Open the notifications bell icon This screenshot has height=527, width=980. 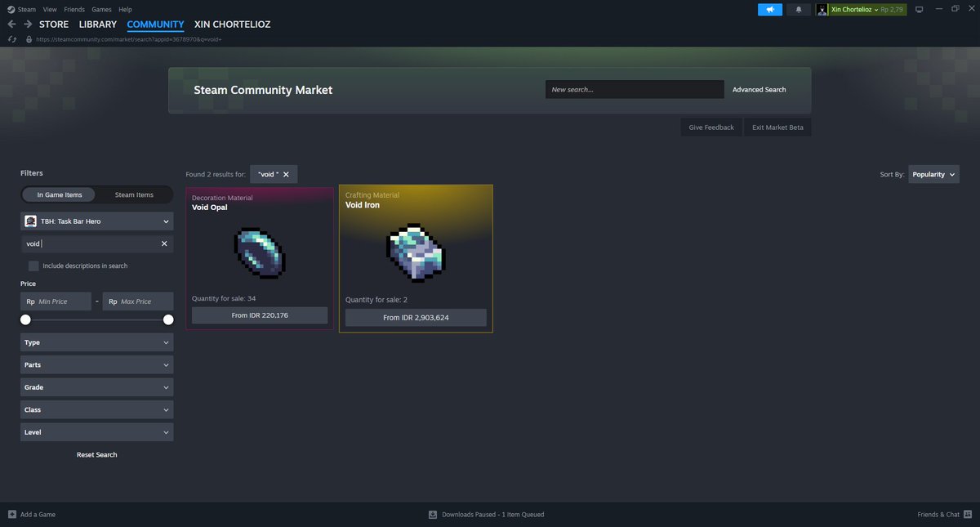[799, 10]
